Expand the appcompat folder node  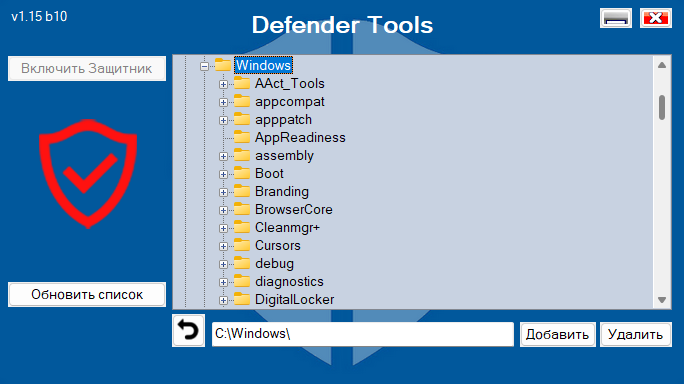223,103
